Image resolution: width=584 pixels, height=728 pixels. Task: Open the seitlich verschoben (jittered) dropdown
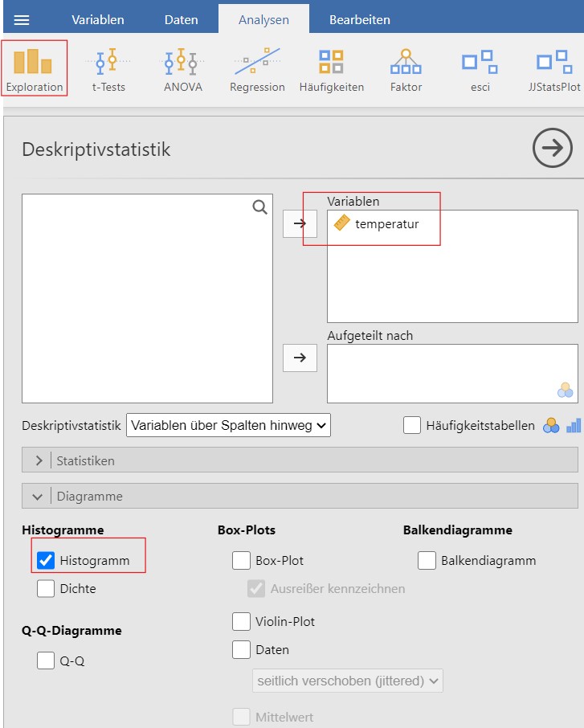348,681
